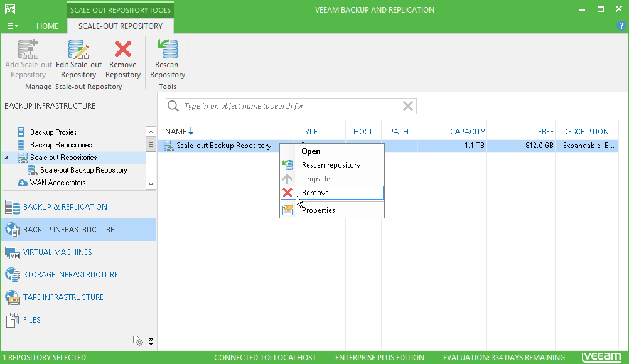Open the main hamburger menu
This screenshot has width=629, height=364.
(13, 26)
